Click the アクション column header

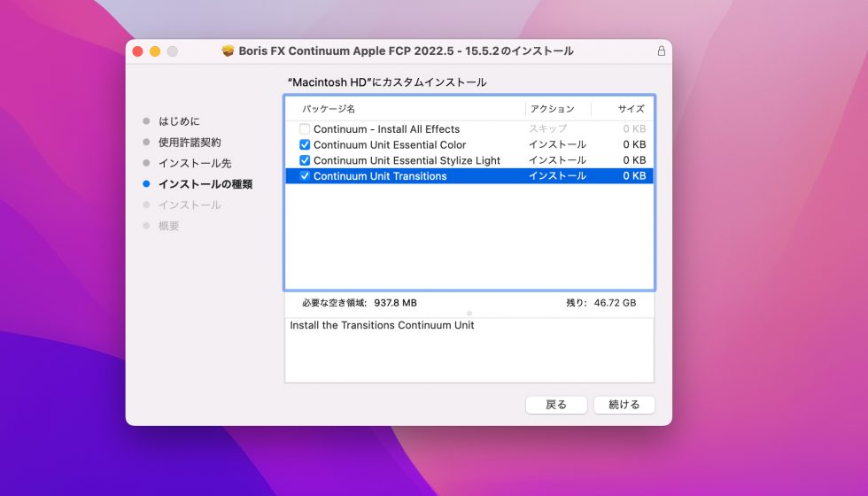tap(552, 109)
